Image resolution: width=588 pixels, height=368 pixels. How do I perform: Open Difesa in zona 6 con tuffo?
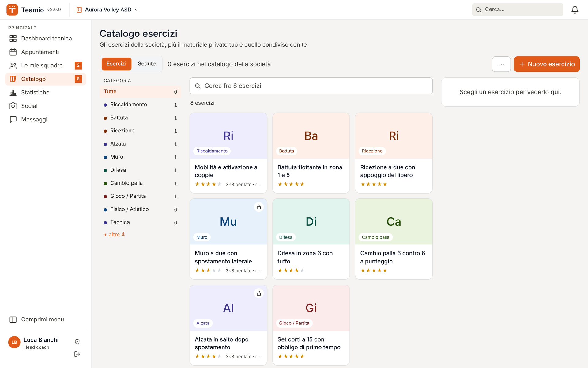[x=311, y=239]
